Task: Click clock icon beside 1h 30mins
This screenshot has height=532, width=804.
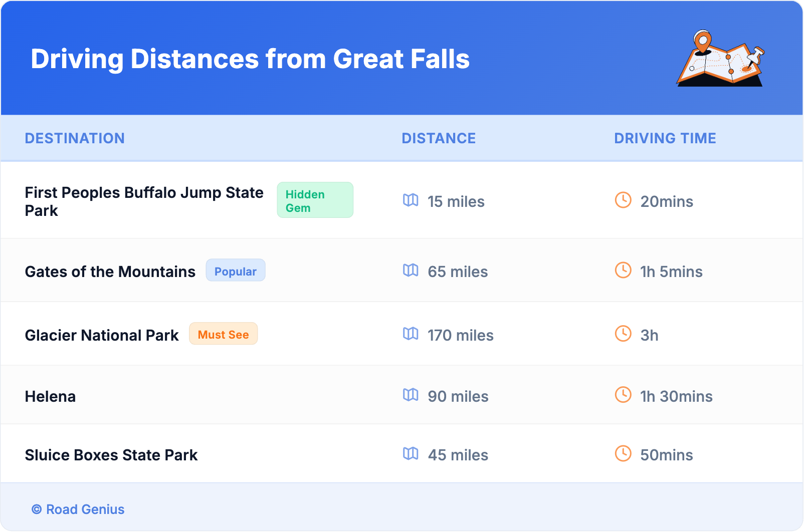Action: pos(623,395)
